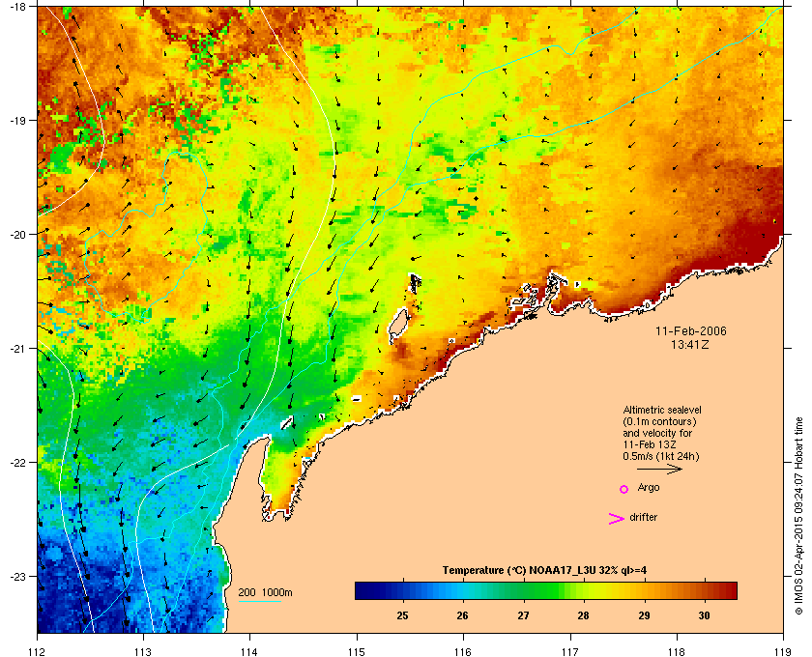This screenshot has width=812, height=657.
Task: Click the magenta drifter arrow symbol
Action: 617,519
